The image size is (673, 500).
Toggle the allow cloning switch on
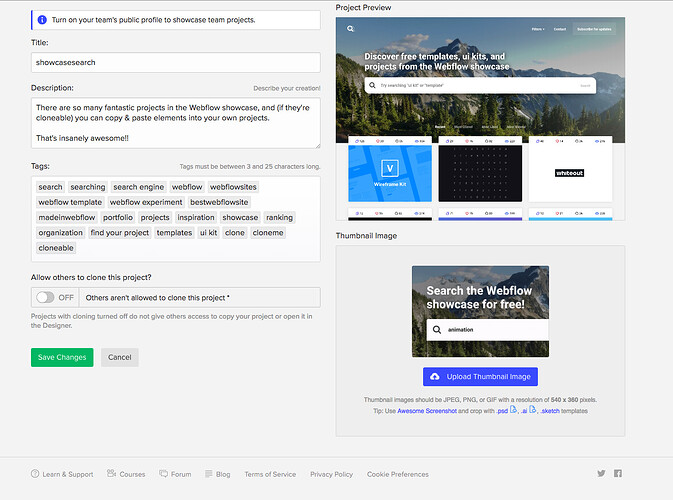point(45,297)
